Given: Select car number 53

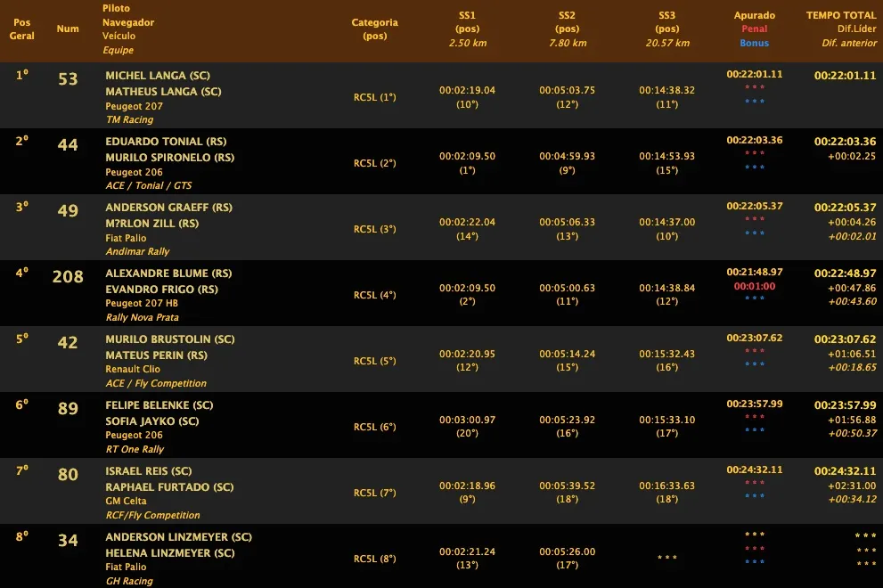Looking at the screenshot, I should point(68,79).
